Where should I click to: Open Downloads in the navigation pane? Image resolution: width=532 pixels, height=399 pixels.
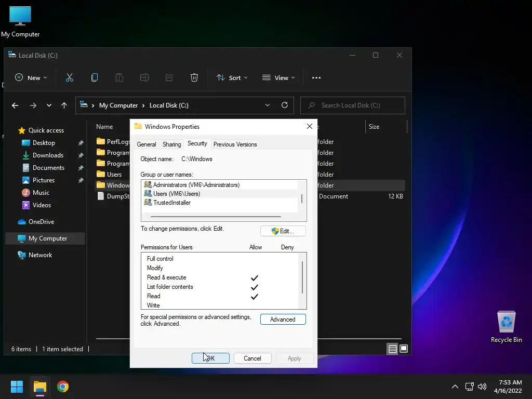click(x=48, y=155)
